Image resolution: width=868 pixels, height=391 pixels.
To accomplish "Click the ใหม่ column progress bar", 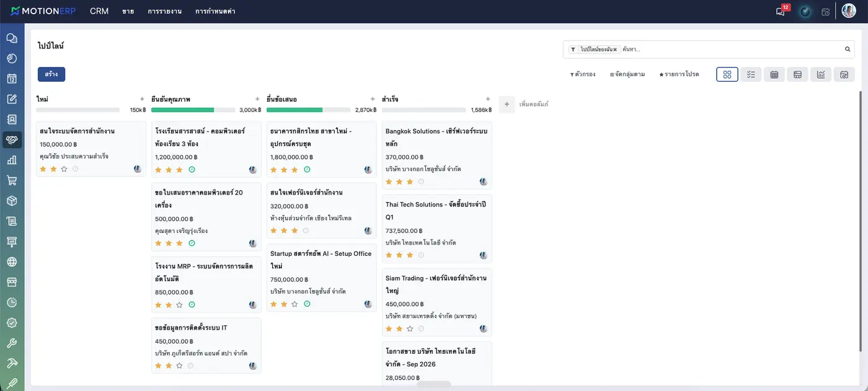I will coord(78,110).
